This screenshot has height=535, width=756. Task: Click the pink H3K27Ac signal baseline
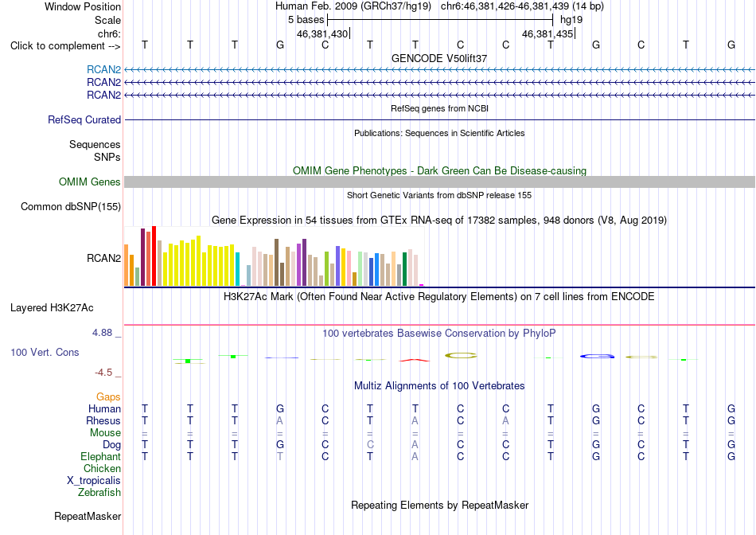[440, 325]
